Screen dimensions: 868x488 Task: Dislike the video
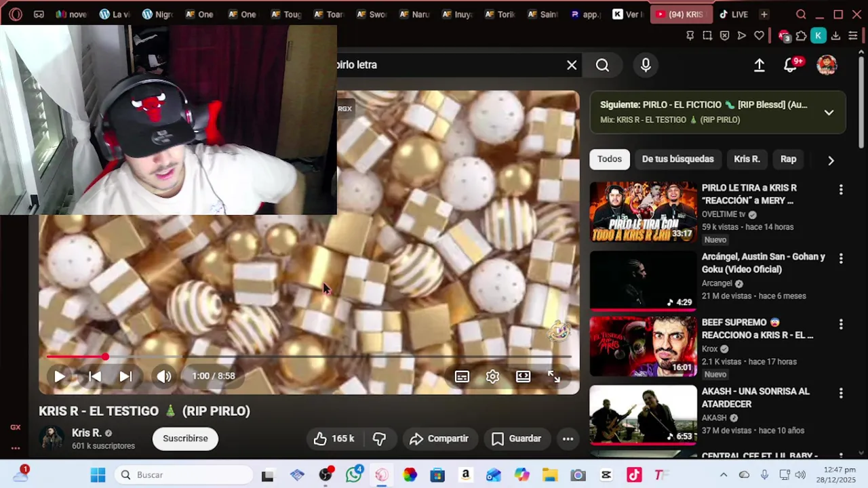coord(379,439)
